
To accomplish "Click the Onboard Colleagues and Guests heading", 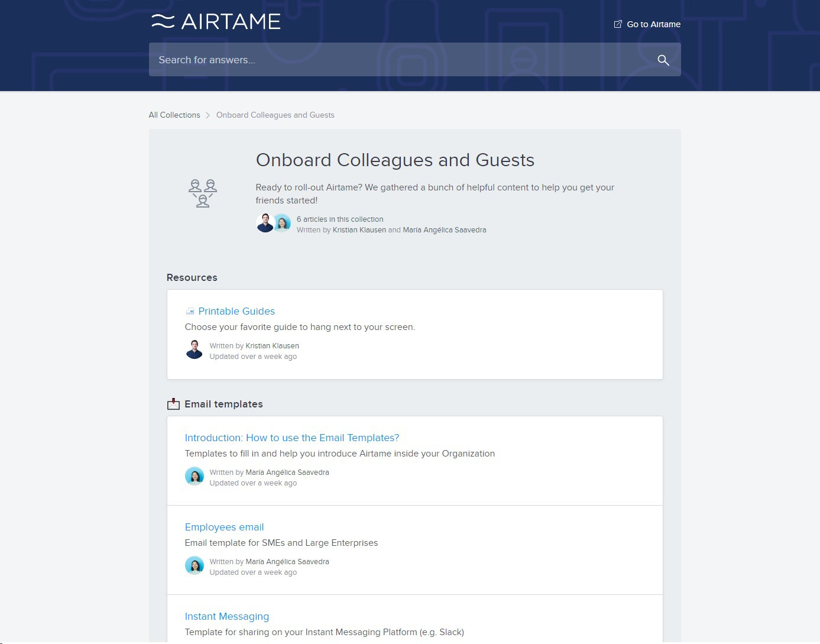I will (395, 160).
